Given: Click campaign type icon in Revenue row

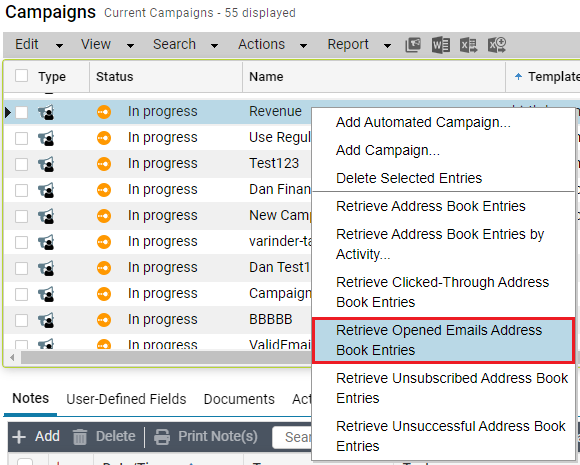Looking at the screenshot, I should pyautogui.click(x=46, y=112).
